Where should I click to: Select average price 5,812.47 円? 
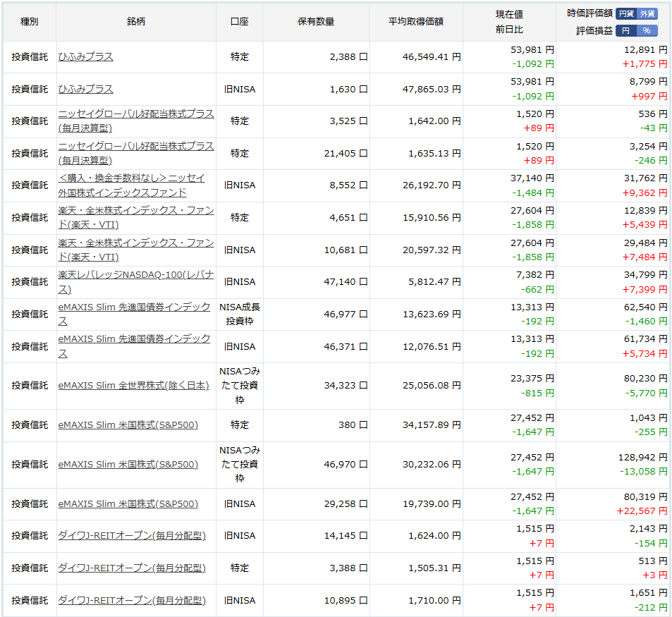(x=434, y=282)
